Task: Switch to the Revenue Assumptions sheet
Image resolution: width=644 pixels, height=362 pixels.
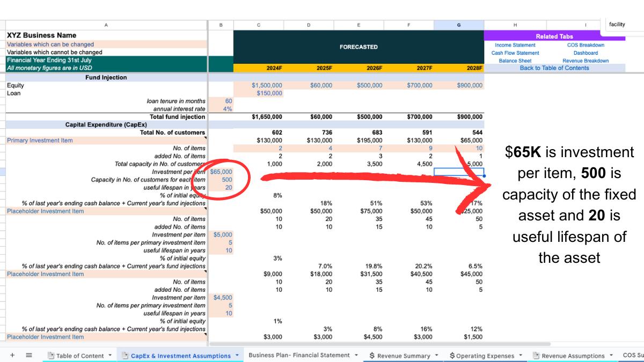Action: (x=573, y=356)
